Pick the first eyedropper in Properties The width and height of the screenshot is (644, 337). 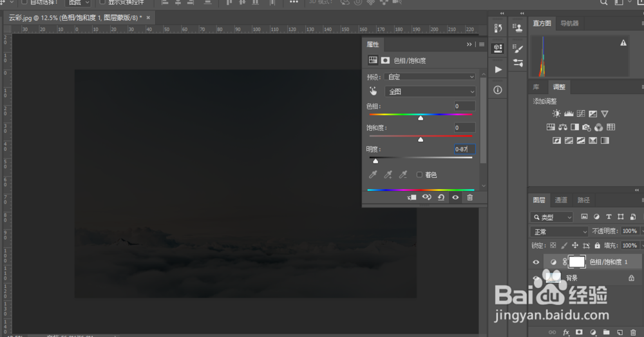tap(373, 175)
